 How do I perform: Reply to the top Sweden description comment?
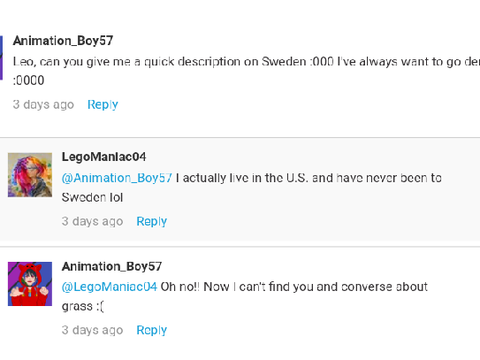[103, 105]
